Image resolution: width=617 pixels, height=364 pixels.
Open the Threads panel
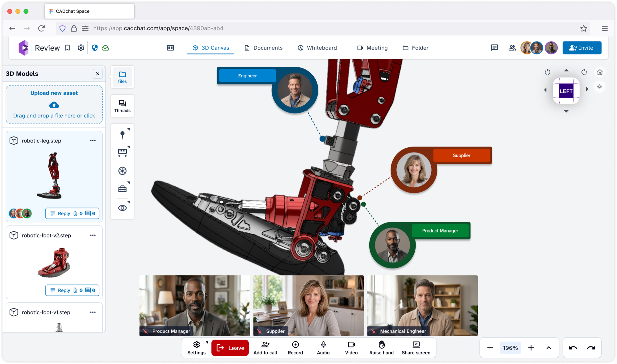tap(122, 106)
